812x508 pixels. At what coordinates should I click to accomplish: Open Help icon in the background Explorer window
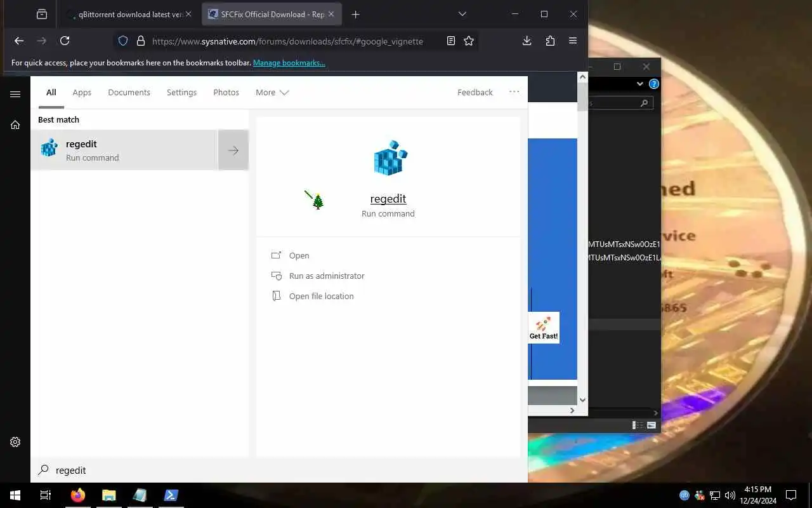point(654,84)
